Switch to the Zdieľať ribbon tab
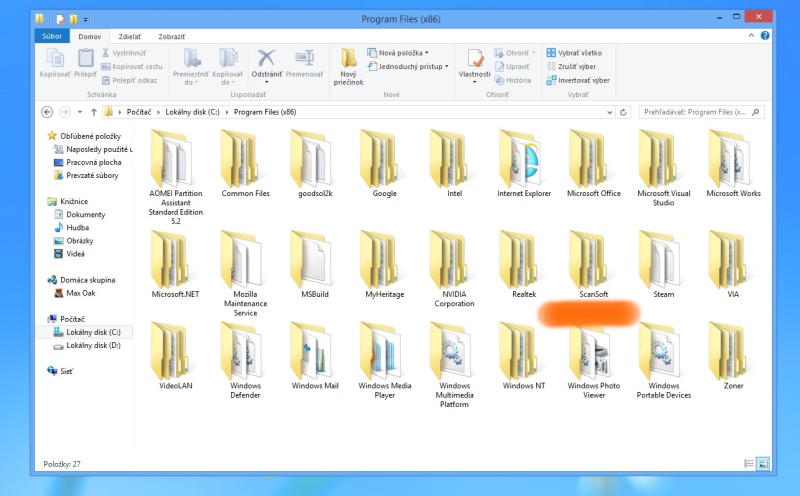800x496 pixels. (x=130, y=37)
